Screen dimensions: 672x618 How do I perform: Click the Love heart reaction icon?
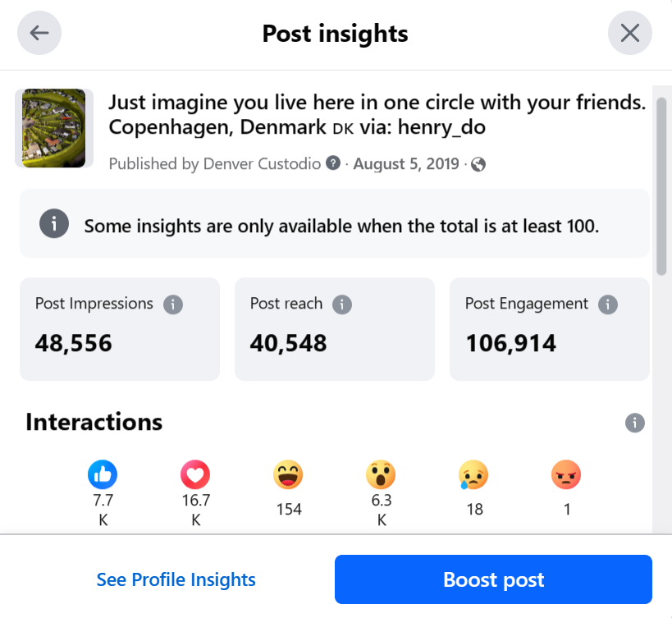click(x=195, y=474)
